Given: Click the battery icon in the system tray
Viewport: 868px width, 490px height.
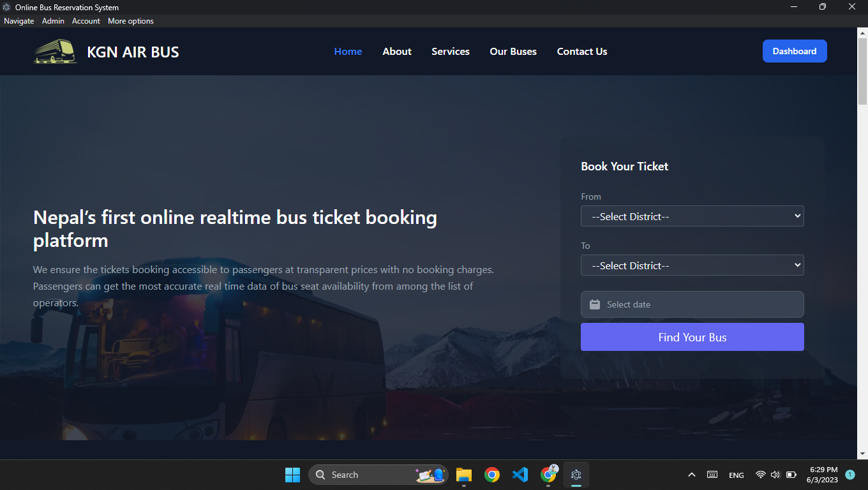Looking at the screenshot, I should tap(791, 475).
